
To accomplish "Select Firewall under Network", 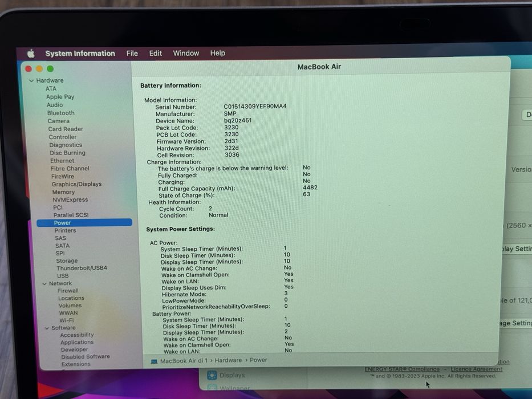I will 68,291.
